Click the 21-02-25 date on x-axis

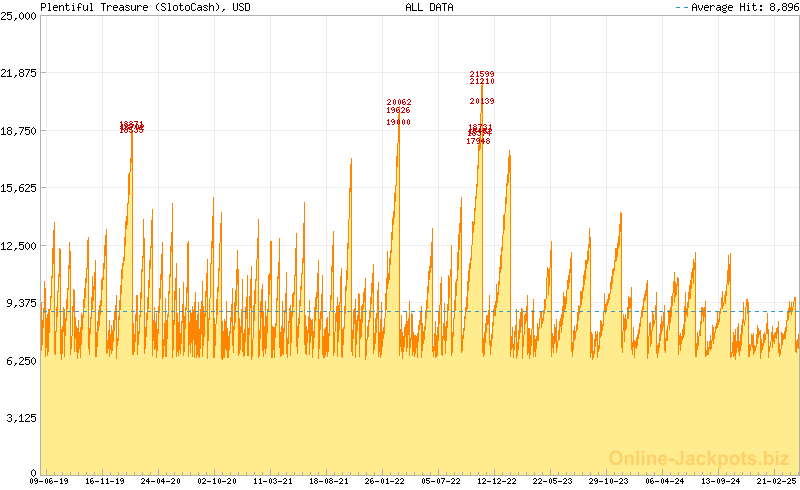777,481
